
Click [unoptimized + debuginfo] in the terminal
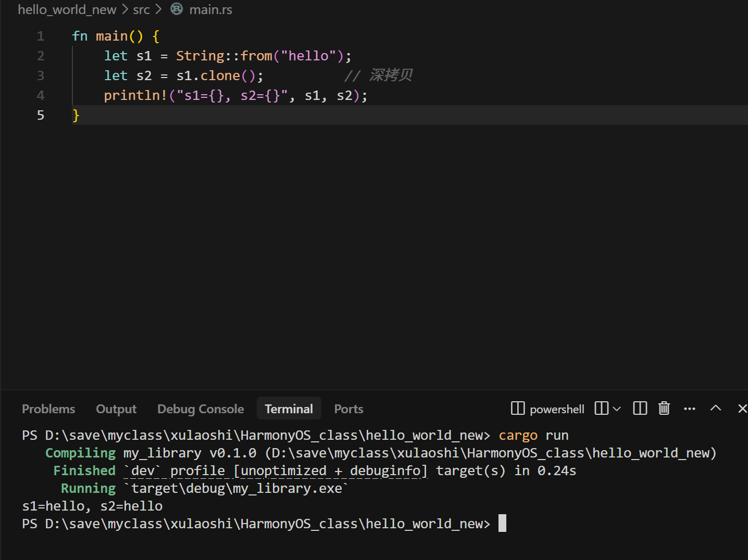click(x=330, y=471)
